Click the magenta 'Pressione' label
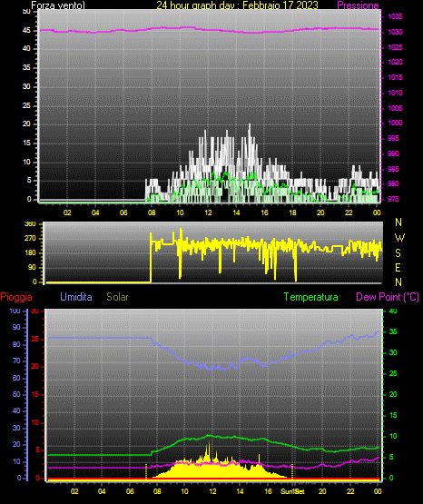This screenshot has width=423, height=504. tap(358, 5)
